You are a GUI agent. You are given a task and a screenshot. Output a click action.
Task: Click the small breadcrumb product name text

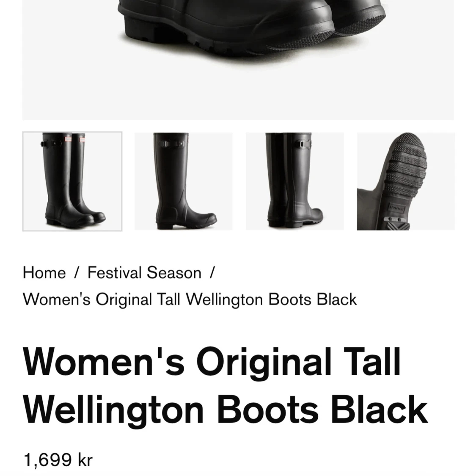[x=190, y=299]
